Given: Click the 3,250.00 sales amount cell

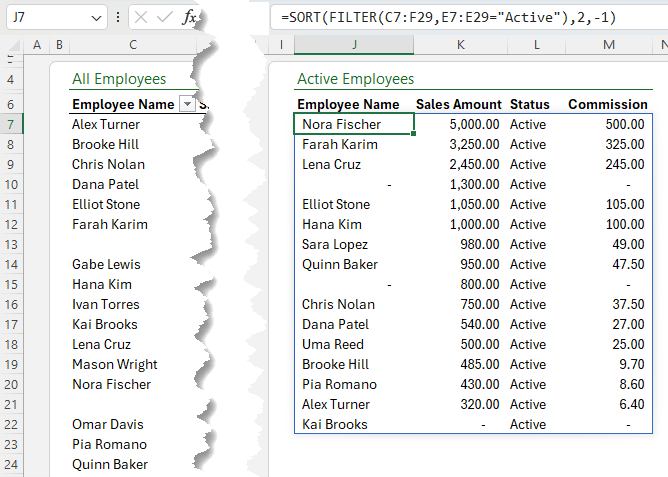Looking at the screenshot, I should coord(461,144).
